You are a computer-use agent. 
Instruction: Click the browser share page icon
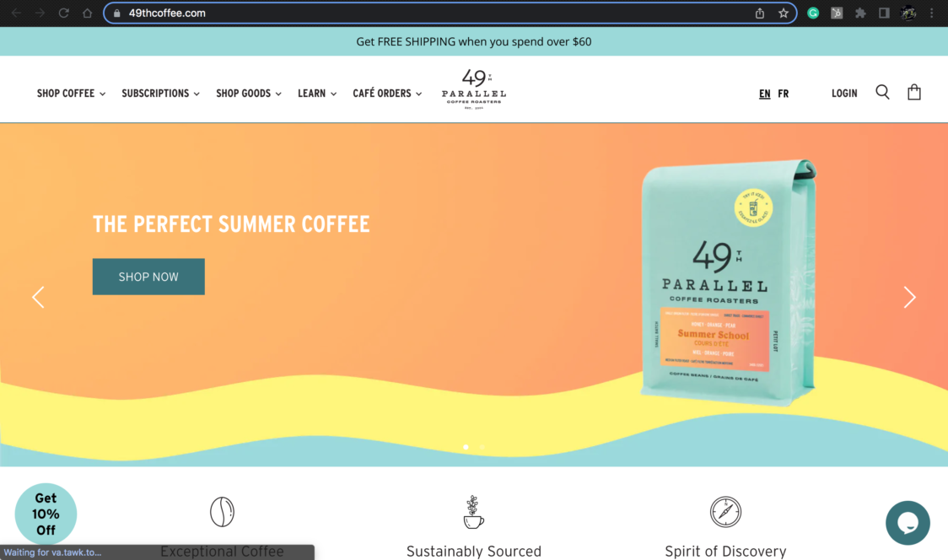[760, 13]
